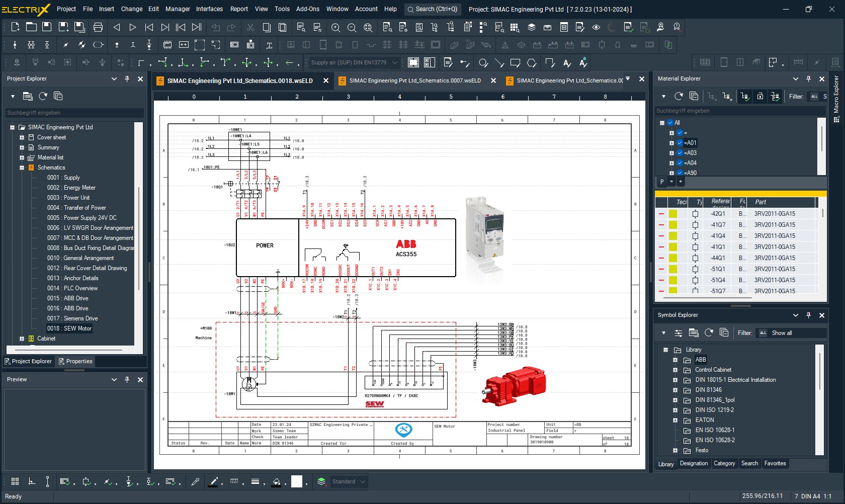Viewport: 845px width, 504px height.
Task: Switch to the Designation tab in Symbol Explorer
Action: 694,464
